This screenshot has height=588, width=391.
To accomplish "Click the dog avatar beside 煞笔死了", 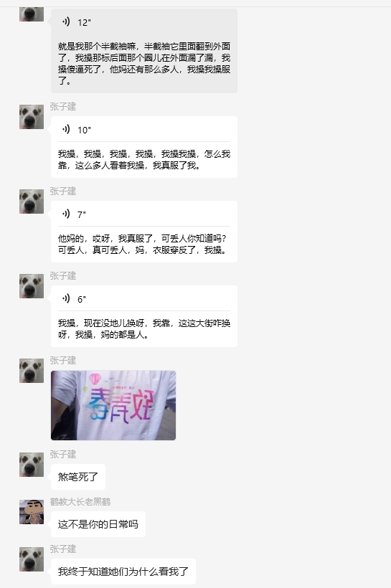I will click(32, 465).
